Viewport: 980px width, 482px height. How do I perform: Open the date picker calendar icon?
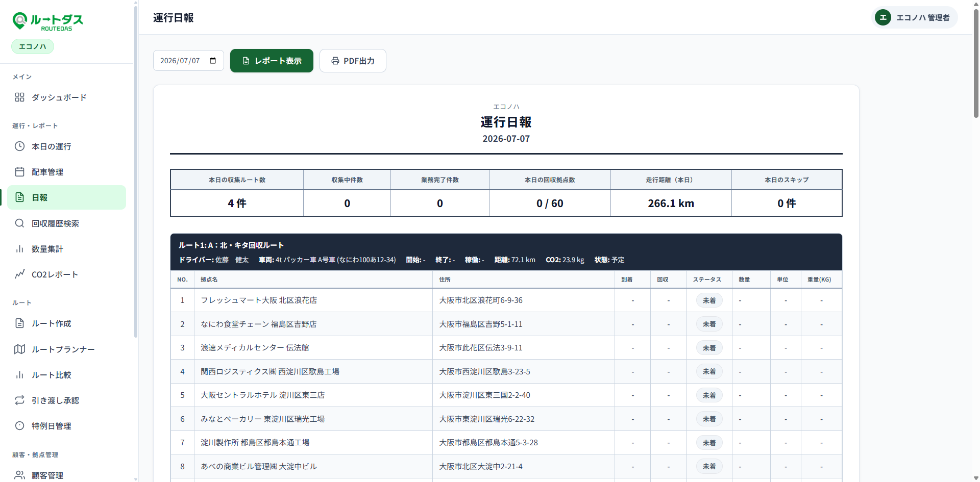pos(213,61)
